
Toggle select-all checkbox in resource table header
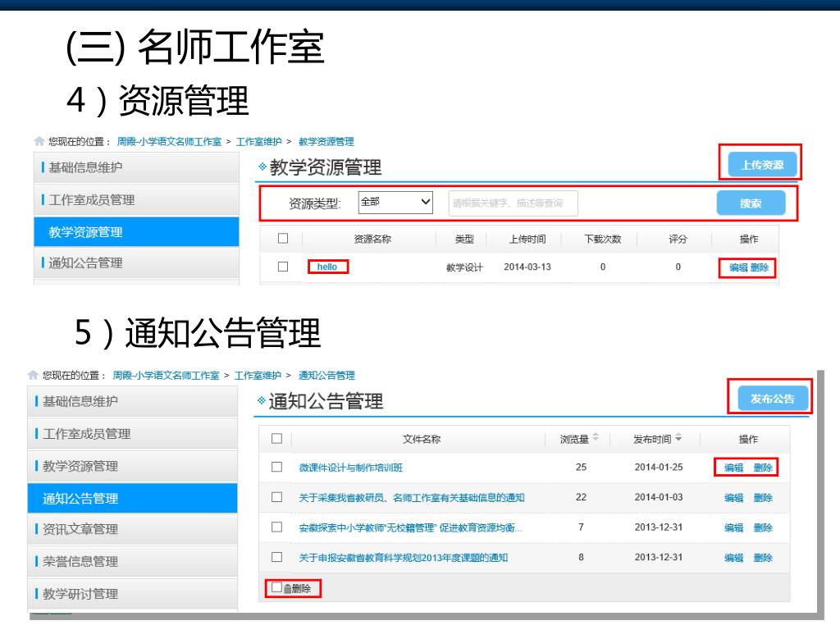(283, 239)
